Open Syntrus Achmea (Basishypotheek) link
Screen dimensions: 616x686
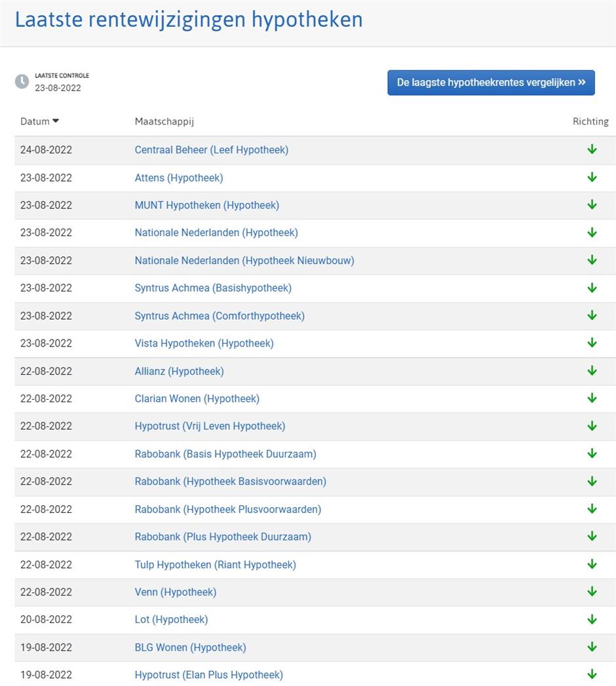click(x=213, y=288)
